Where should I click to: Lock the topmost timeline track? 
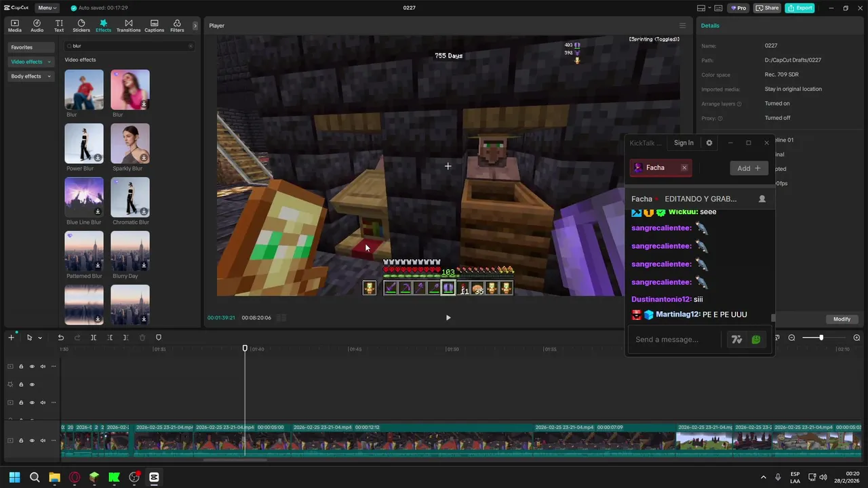pyautogui.click(x=21, y=367)
